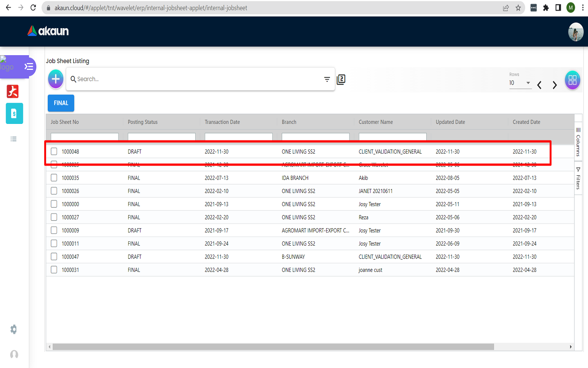Viewport: 588px width, 368px height.
Task: Open the search filter options icon
Action: coord(327,79)
